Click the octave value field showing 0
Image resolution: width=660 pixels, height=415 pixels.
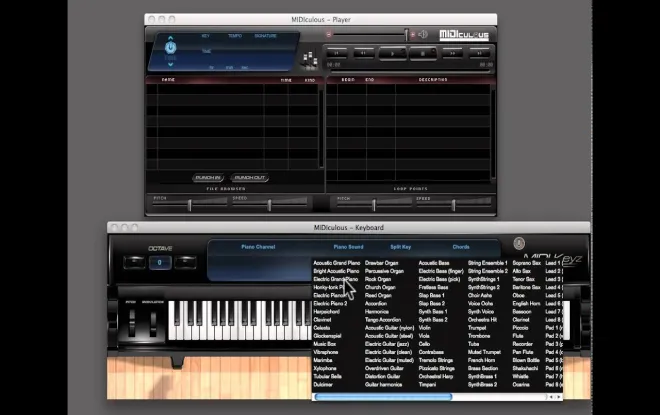[160, 262]
